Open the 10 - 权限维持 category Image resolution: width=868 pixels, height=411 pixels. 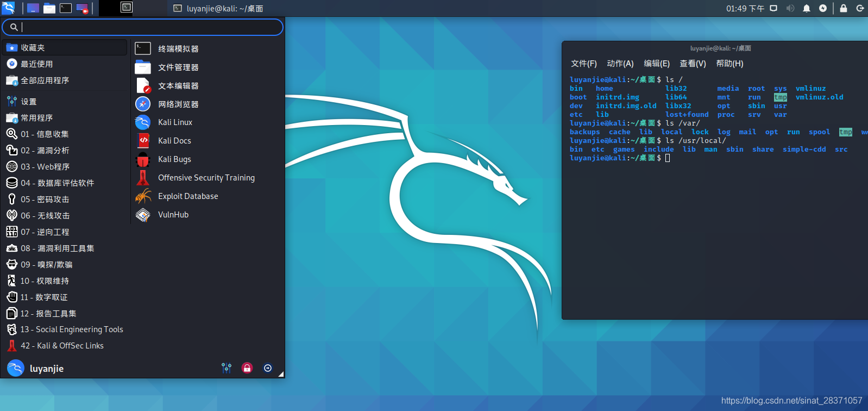(65, 281)
